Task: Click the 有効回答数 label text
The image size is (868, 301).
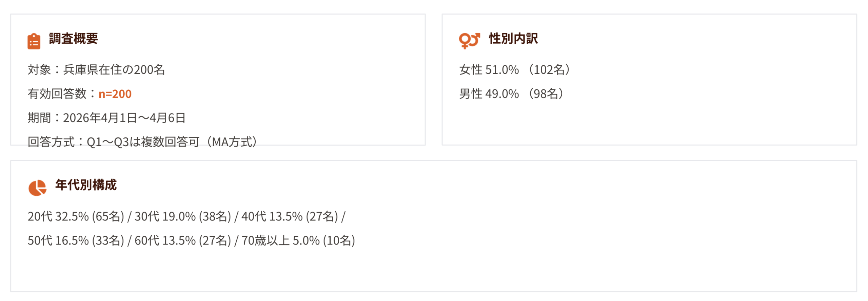Action: [57, 94]
